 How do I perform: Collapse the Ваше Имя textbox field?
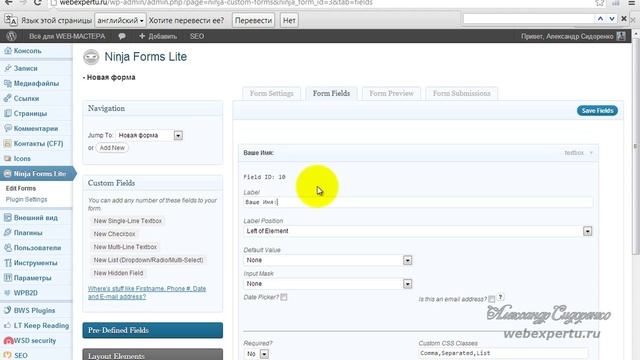591,153
